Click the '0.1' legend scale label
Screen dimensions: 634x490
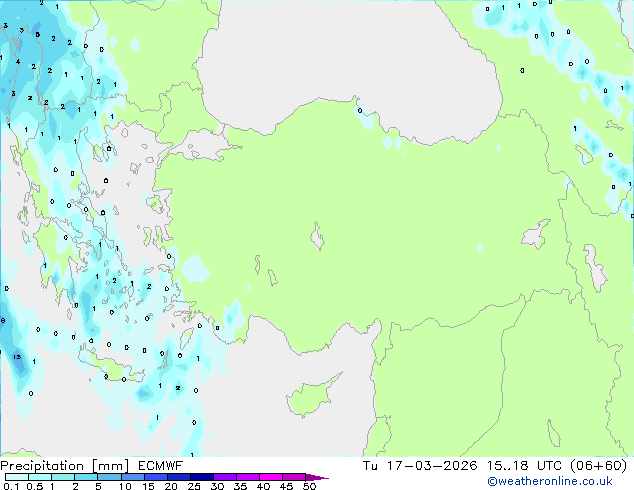pyautogui.click(x=12, y=486)
